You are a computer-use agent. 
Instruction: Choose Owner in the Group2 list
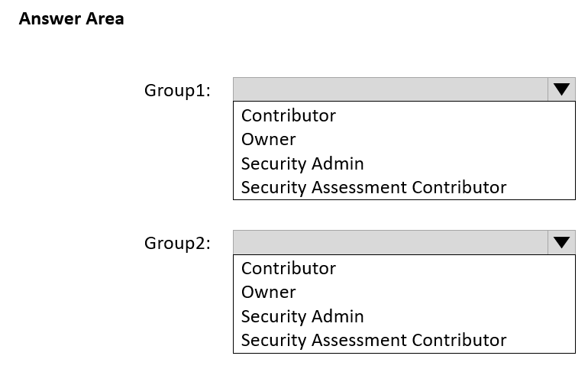tap(269, 292)
